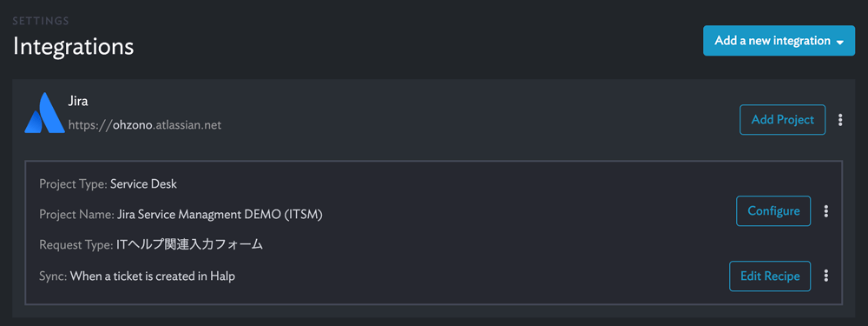Click the Add Project button
868x326 pixels.
coord(782,119)
